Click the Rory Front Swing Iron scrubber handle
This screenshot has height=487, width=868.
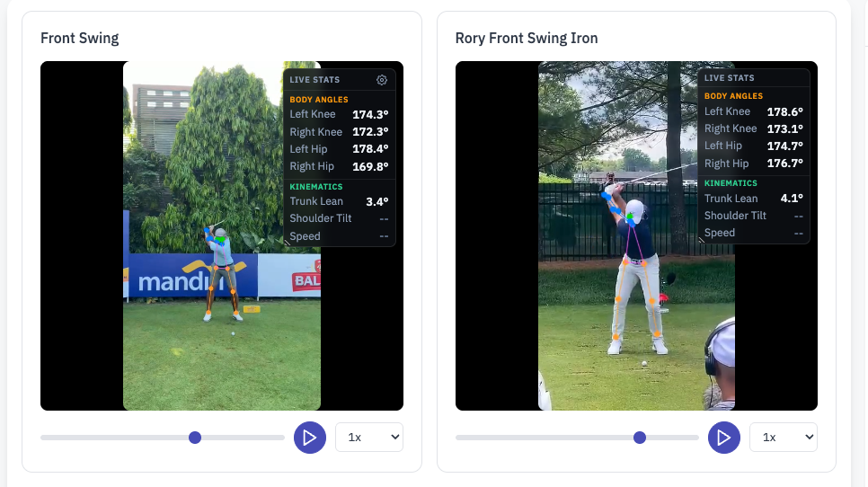[x=640, y=438]
